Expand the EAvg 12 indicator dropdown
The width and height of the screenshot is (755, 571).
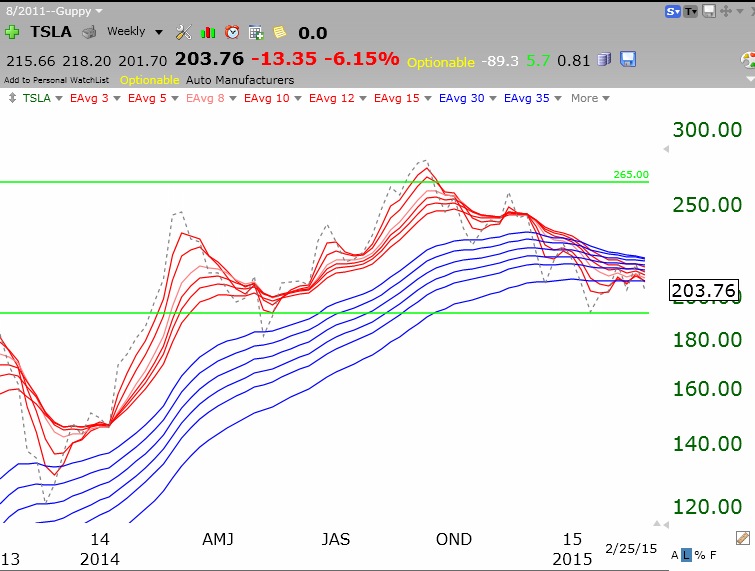(363, 98)
